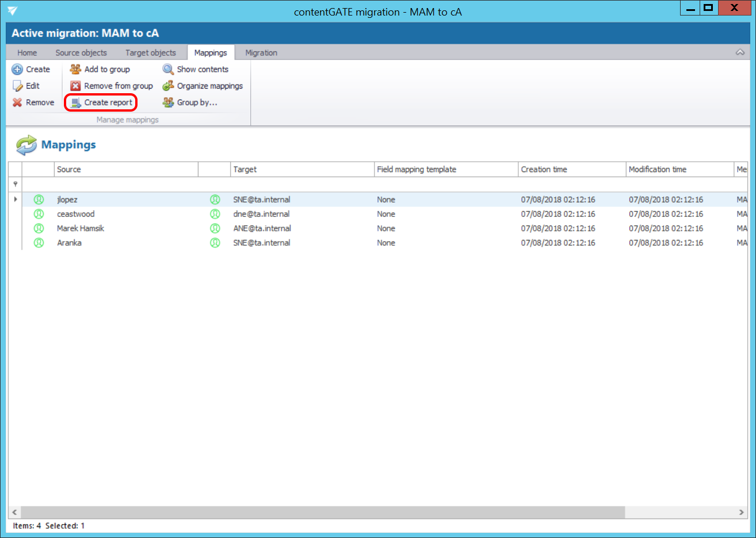Collapse the ribbon with the chevron
756x538 pixels.
[x=740, y=52]
